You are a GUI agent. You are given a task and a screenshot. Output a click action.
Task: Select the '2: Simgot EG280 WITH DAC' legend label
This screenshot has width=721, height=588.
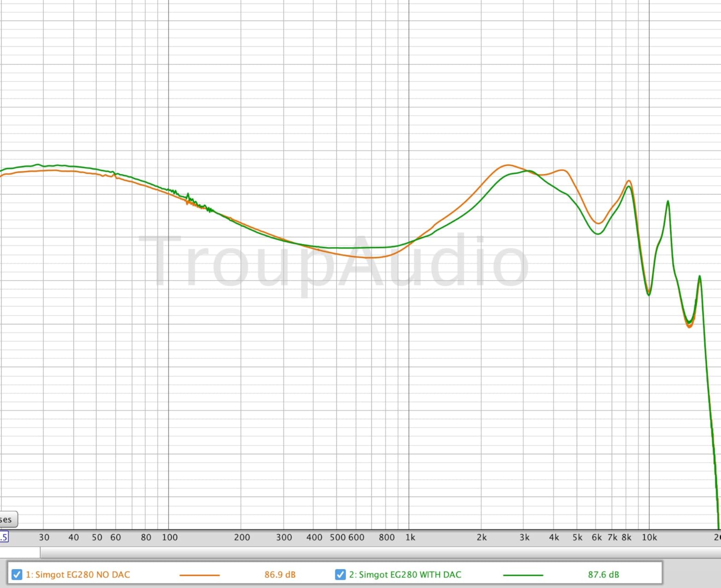(x=405, y=574)
